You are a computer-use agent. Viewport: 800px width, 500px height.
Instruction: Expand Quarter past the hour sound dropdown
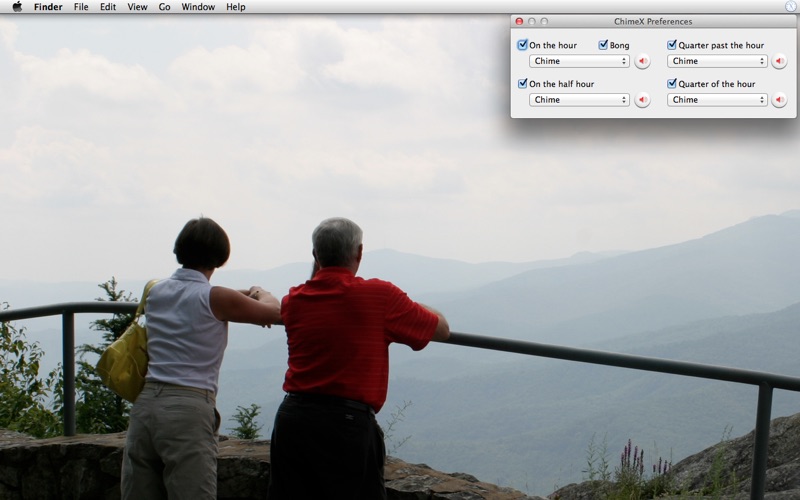[x=717, y=61]
